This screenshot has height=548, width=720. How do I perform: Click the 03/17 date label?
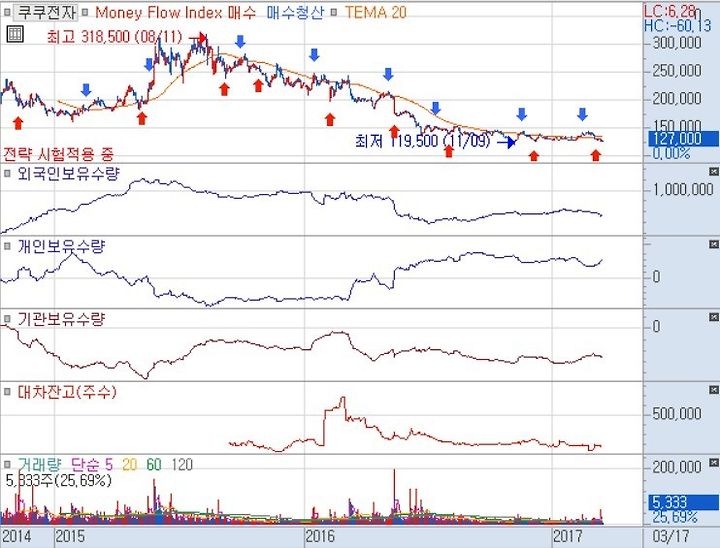(671, 536)
